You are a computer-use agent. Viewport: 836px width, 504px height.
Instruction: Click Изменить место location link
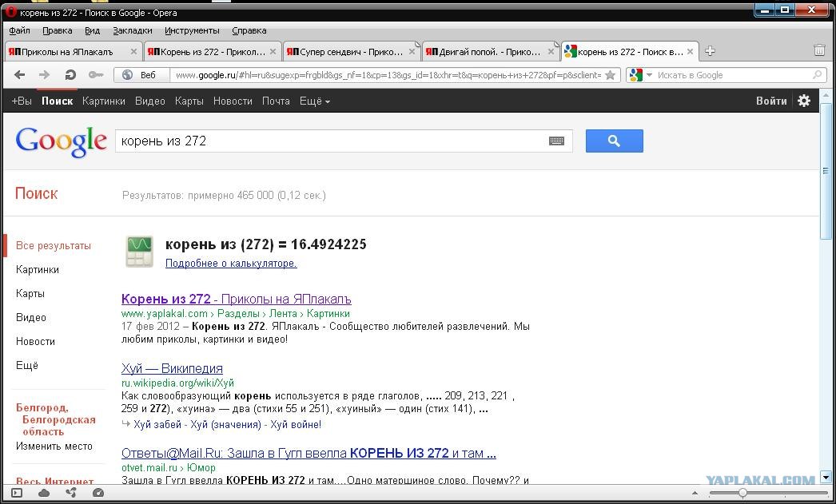[54, 446]
